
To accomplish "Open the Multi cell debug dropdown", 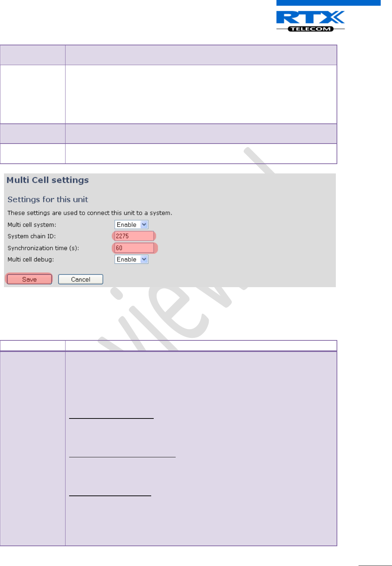I will tap(131, 259).
